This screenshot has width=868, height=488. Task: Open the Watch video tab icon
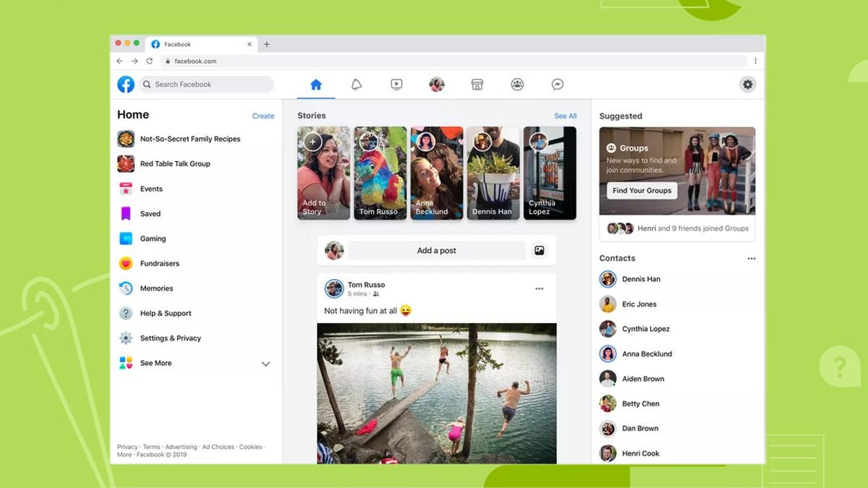click(396, 84)
